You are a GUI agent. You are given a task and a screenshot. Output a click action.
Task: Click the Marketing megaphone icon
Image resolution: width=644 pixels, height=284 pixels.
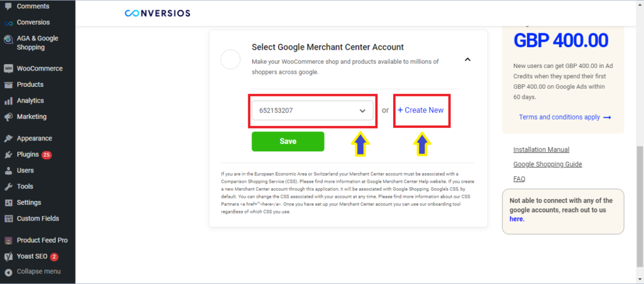tap(8, 116)
